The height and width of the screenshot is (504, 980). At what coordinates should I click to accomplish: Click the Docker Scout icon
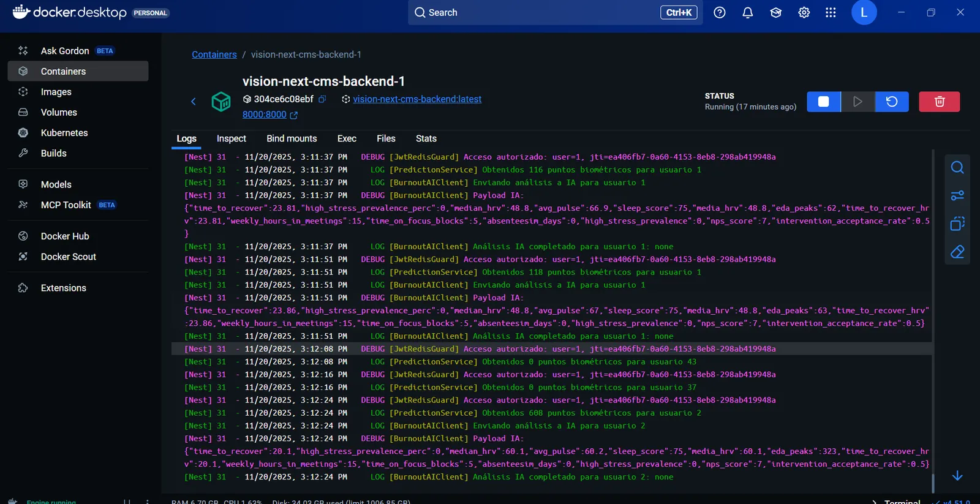(x=23, y=257)
